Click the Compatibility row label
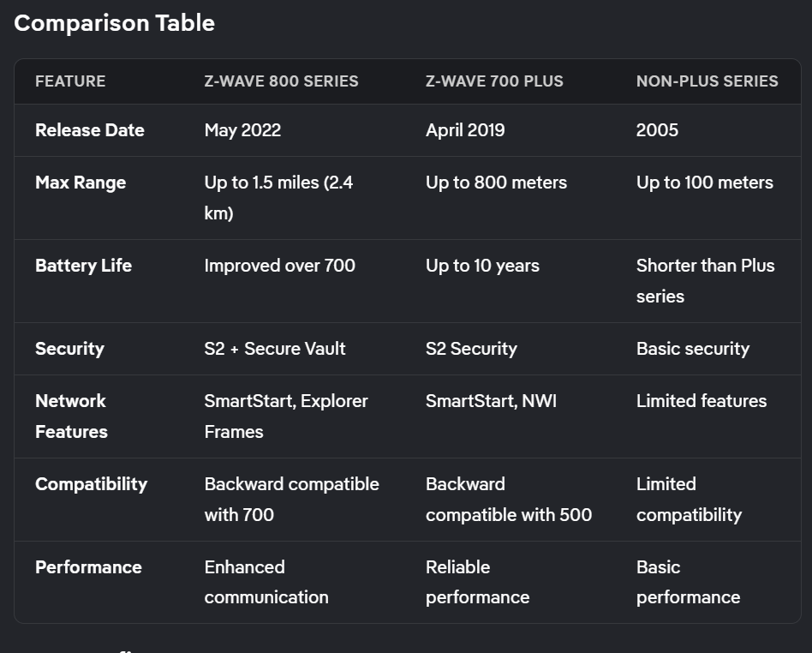 click(x=91, y=484)
